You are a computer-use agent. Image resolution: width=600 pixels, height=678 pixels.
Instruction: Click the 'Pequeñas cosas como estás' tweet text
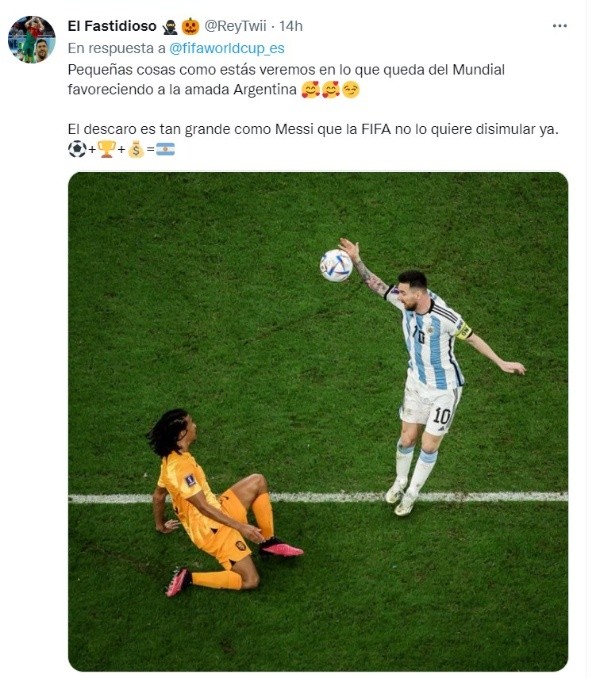pos(286,80)
